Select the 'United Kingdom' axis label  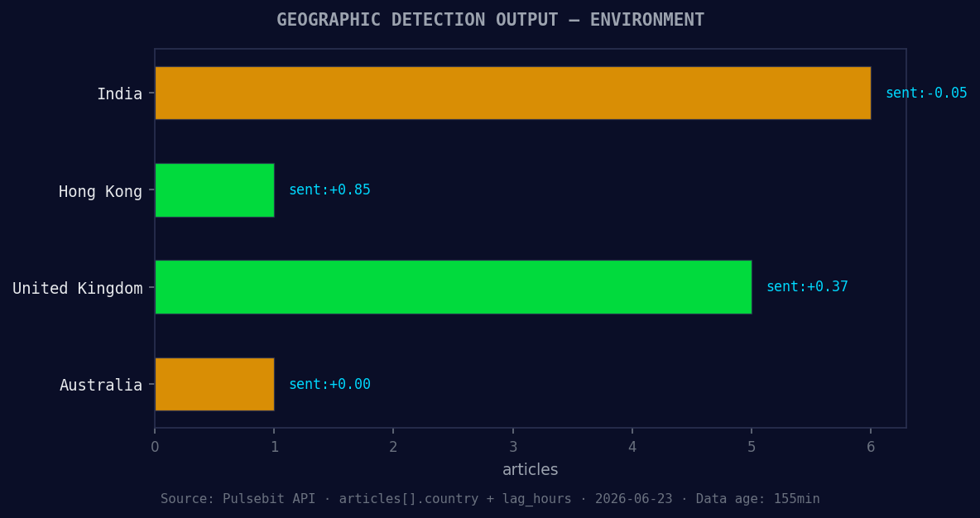pyautogui.click(x=78, y=288)
